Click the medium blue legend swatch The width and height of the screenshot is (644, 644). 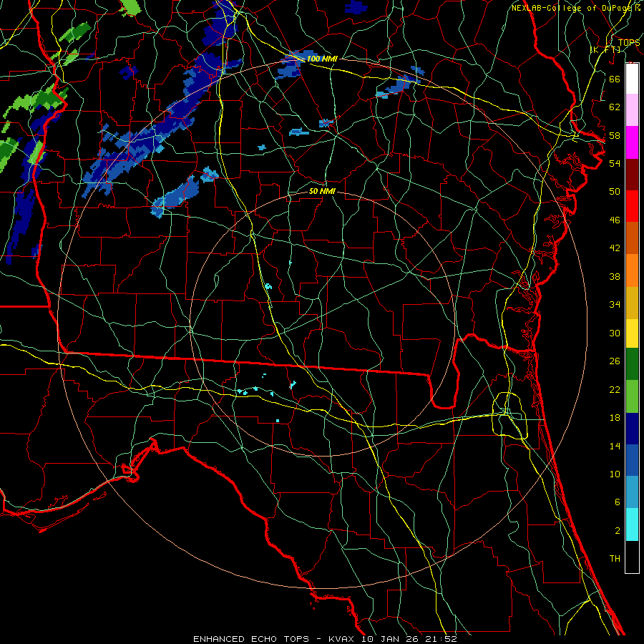pyautogui.click(x=632, y=460)
